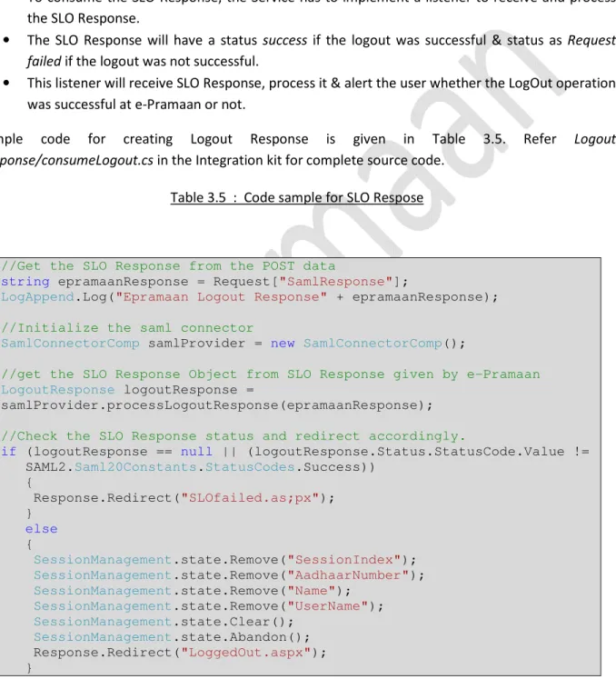
Task: Click the italic word 'success' in the bullet point
Action: [285, 40]
